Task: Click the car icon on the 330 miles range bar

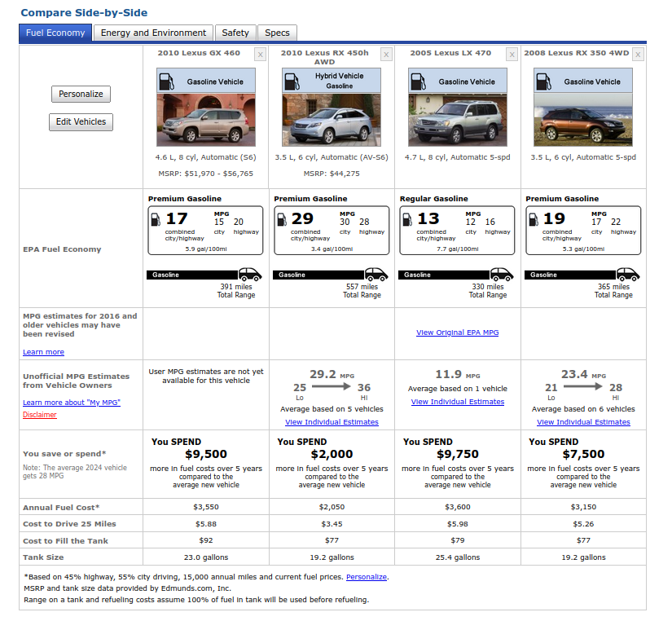Action: click(502, 274)
